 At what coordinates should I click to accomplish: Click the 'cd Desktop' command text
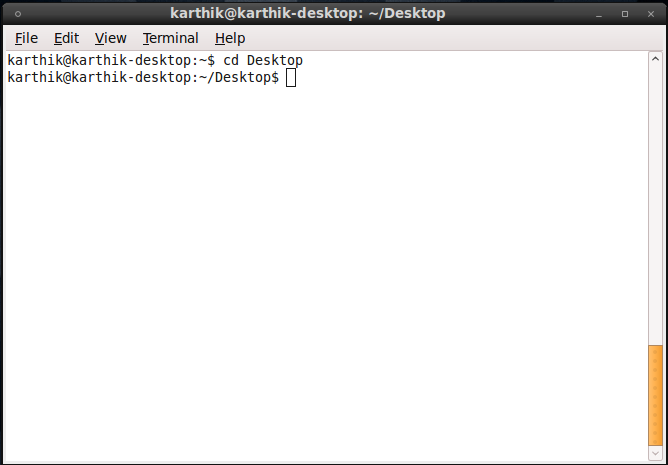tap(263, 61)
